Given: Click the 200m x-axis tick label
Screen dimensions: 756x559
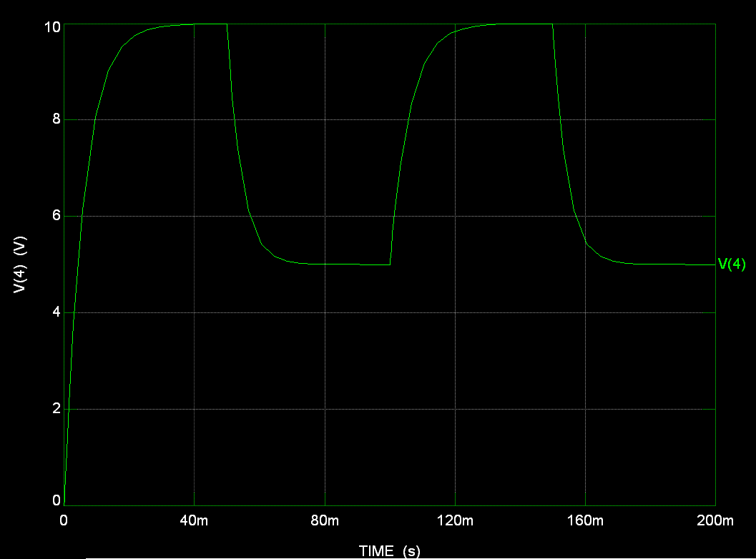Looking at the screenshot, I should coord(715,520).
